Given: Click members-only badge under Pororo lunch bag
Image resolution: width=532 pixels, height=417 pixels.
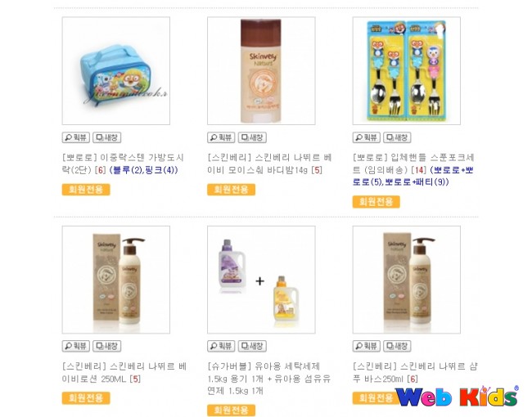Looking at the screenshot, I should (86, 189).
